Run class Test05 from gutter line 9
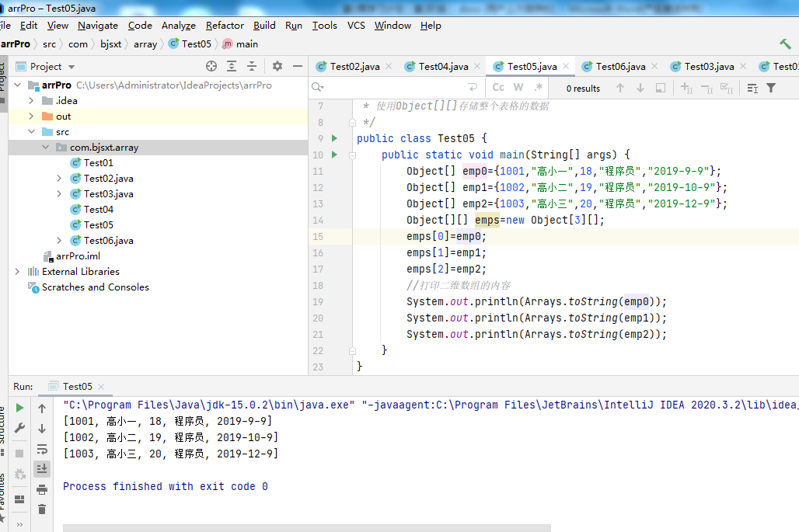 pyautogui.click(x=334, y=138)
